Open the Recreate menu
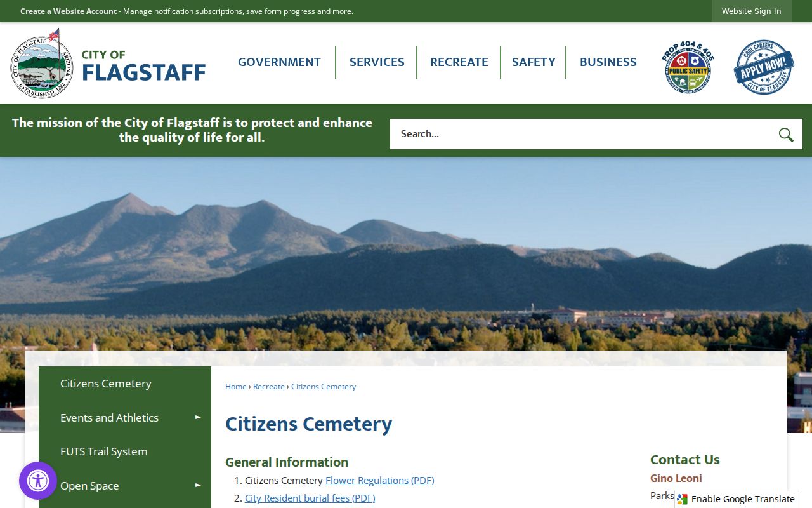The width and height of the screenshot is (812, 508). tap(459, 62)
